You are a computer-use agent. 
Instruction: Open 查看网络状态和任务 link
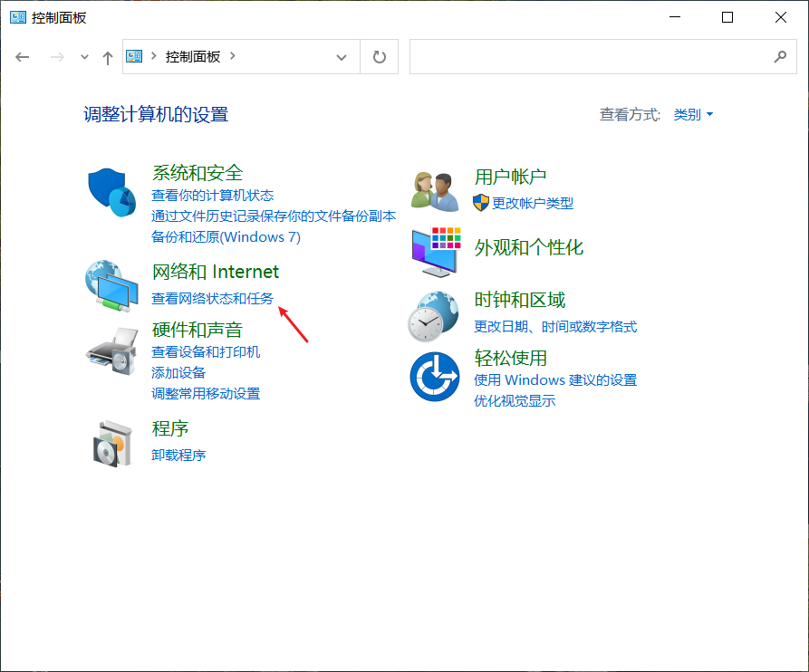212,299
